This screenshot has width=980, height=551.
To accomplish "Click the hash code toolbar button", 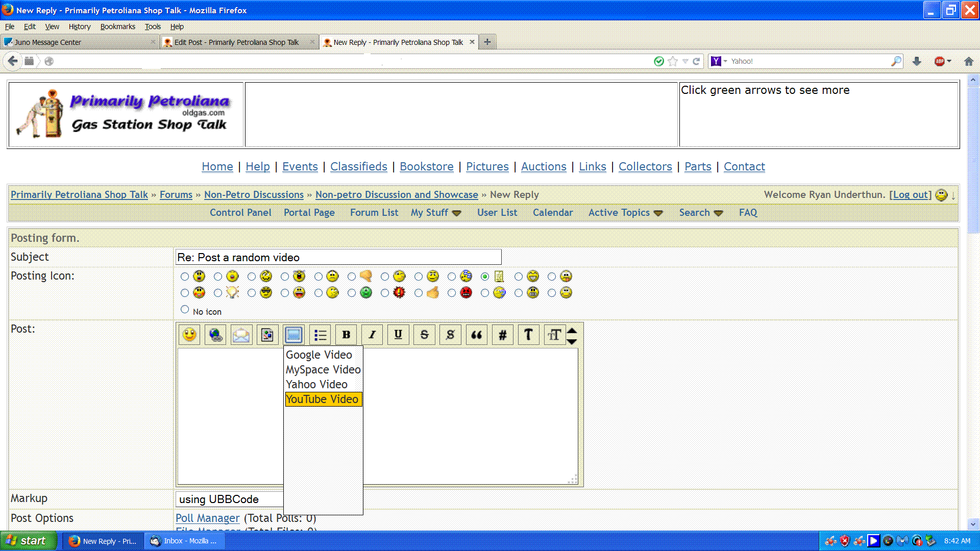I will [503, 335].
